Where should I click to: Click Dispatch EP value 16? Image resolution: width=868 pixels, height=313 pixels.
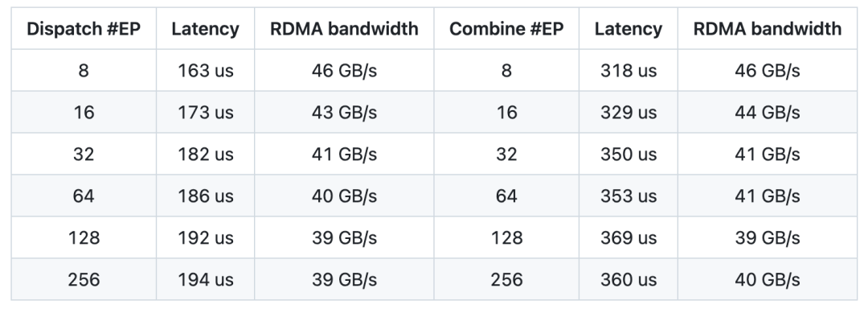(x=84, y=113)
